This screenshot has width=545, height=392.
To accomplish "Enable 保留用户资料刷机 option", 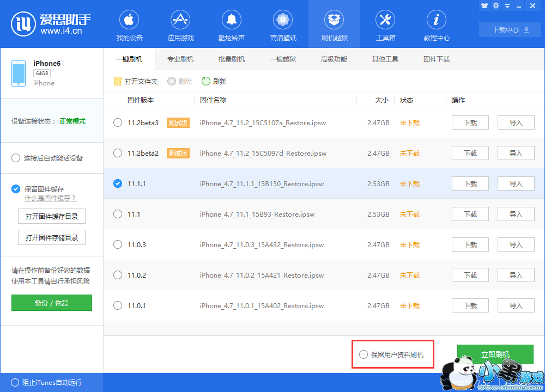I will pos(364,354).
